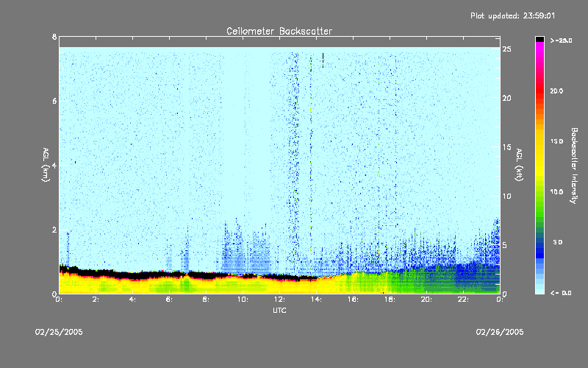
Task: Click the 4 tick on km axis
Action: tap(54, 165)
